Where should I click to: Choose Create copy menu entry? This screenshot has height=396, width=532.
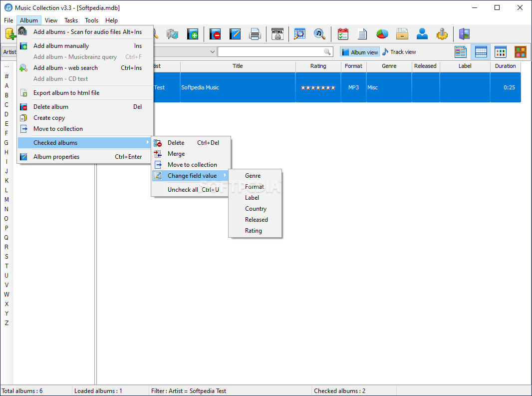pyautogui.click(x=85, y=118)
